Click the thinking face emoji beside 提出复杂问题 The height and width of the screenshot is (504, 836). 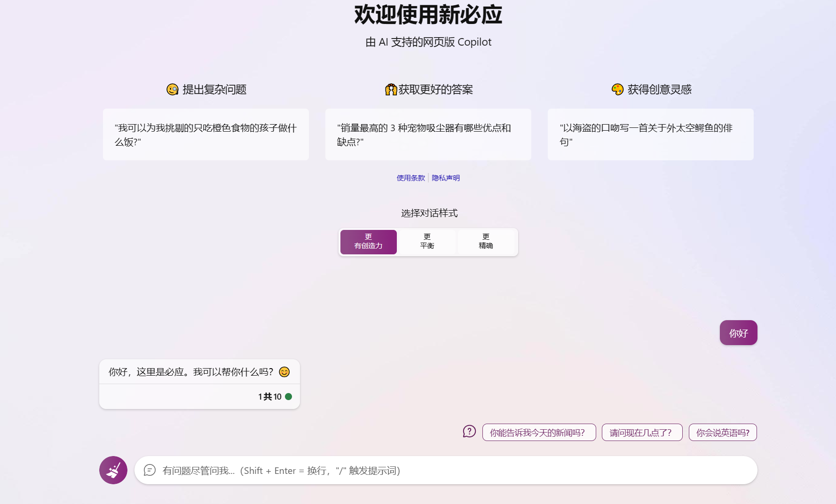coord(173,89)
